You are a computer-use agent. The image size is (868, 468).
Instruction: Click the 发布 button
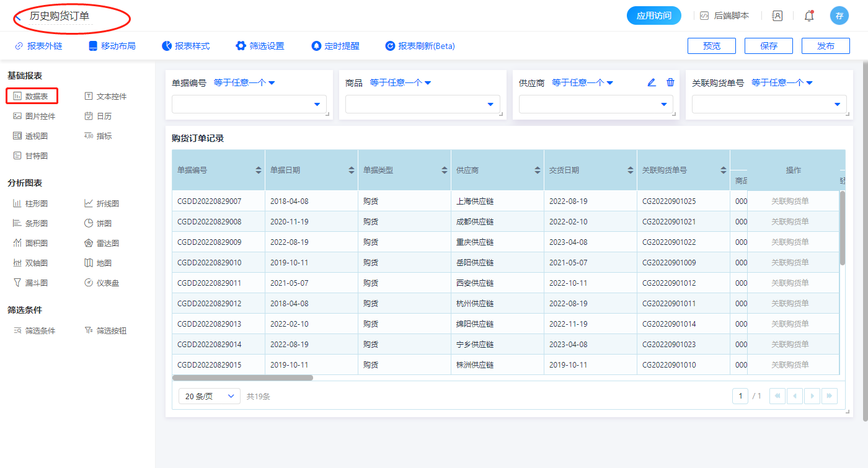[x=825, y=46]
